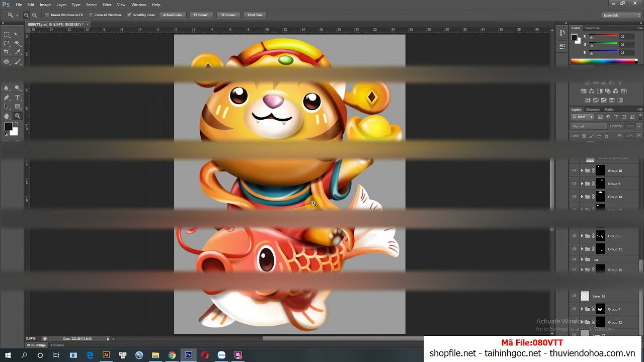
Task: Click the Fit Screen button
Action: (x=201, y=15)
